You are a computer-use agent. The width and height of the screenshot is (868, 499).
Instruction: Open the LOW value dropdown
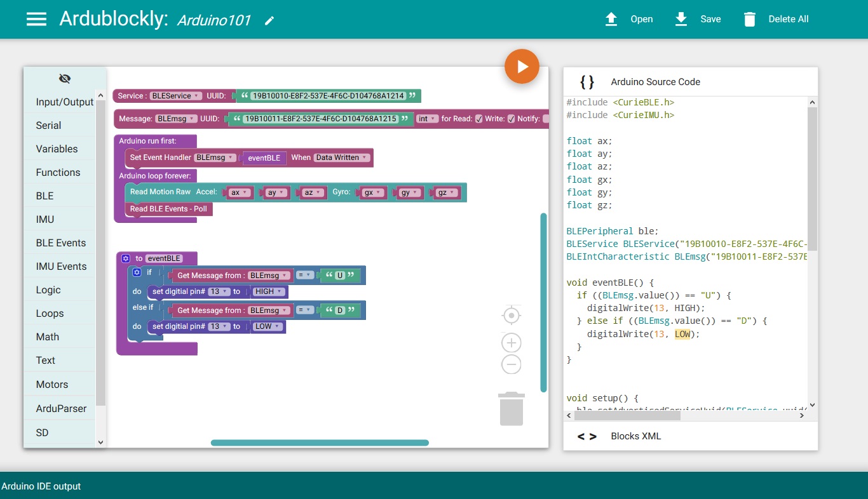coord(267,326)
